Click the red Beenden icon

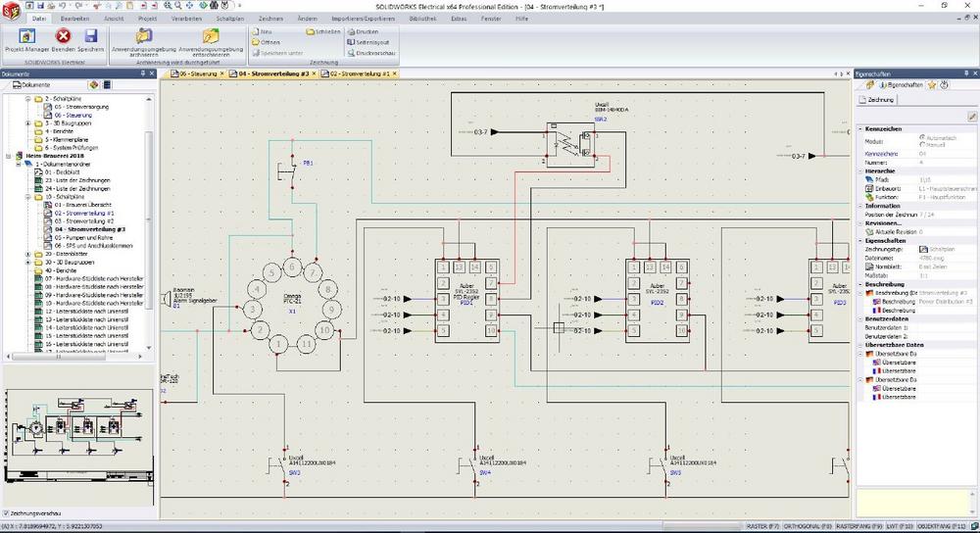(x=63, y=36)
